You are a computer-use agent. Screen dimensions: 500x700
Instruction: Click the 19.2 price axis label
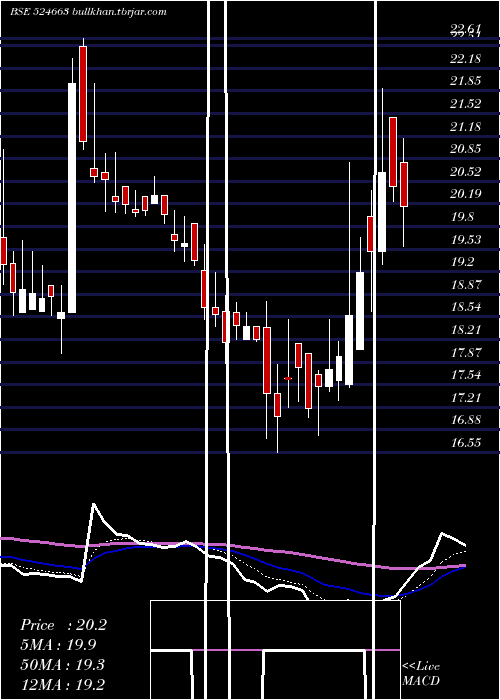(462, 262)
